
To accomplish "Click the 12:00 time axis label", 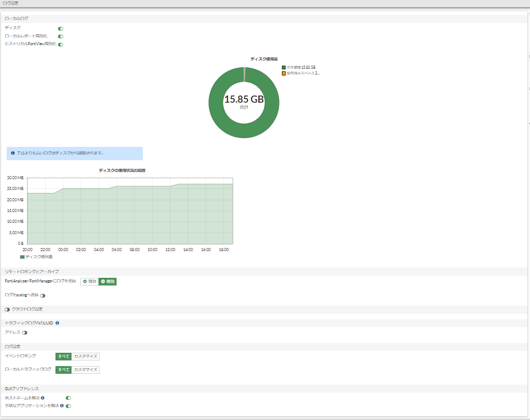I will point(171,250).
